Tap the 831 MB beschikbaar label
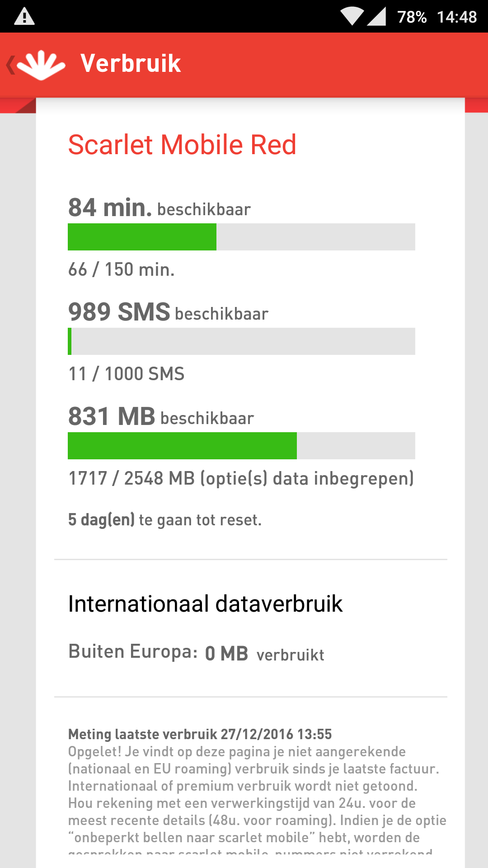Image resolution: width=488 pixels, height=868 pixels. (161, 417)
